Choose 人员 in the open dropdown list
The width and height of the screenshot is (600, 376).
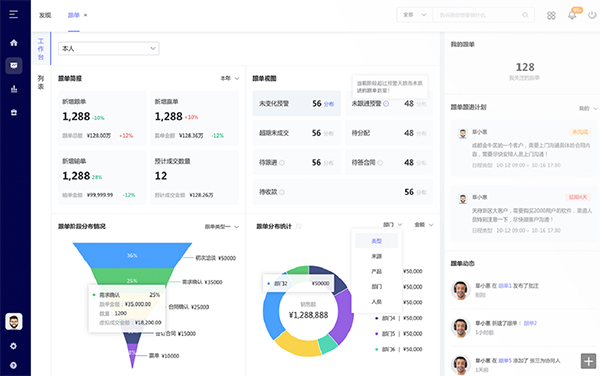(377, 302)
